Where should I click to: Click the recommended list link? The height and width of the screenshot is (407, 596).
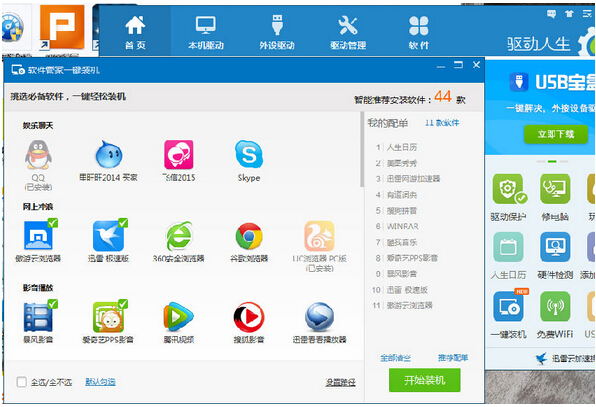click(453, 358)
